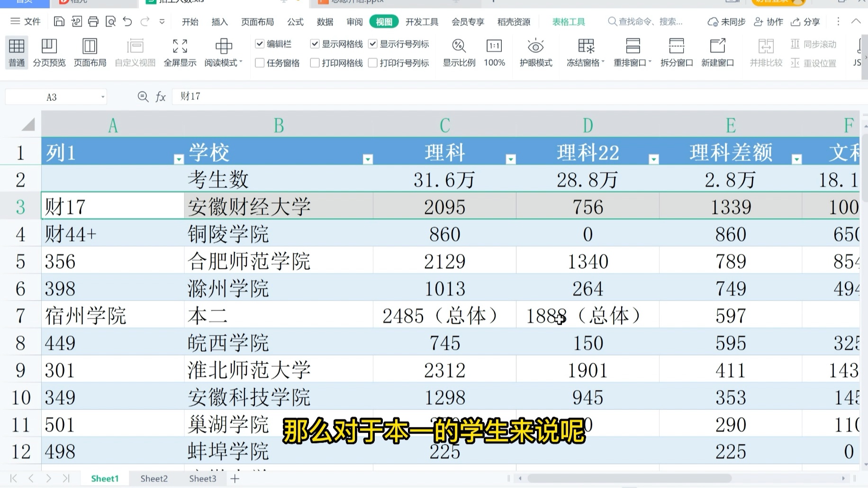Add a new sheet with plus icon
Image resolution: width=868 pixels, height=488 pixels.
[235, 479]
